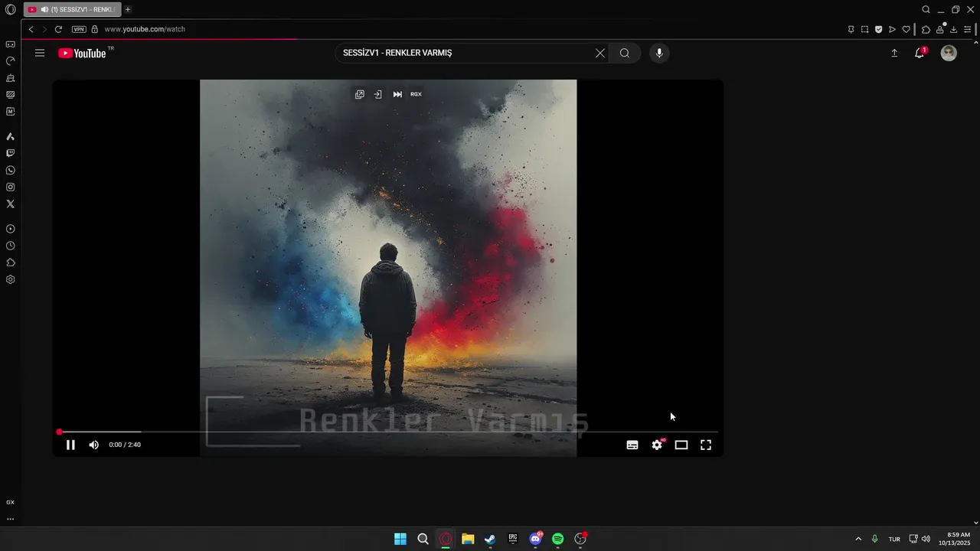Click the exit arrow icon above video
This screenshot has width=980, height=551.
[377, 94]
